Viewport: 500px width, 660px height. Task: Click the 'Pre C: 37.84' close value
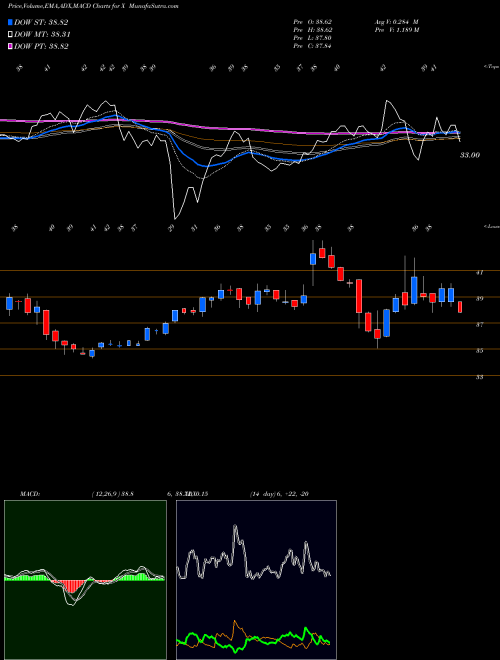tap(313, 46)
